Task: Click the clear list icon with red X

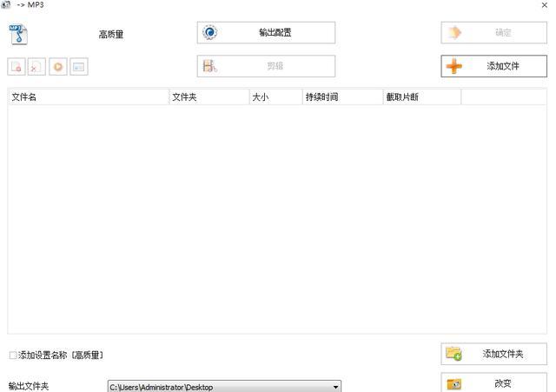Action: 36,66
